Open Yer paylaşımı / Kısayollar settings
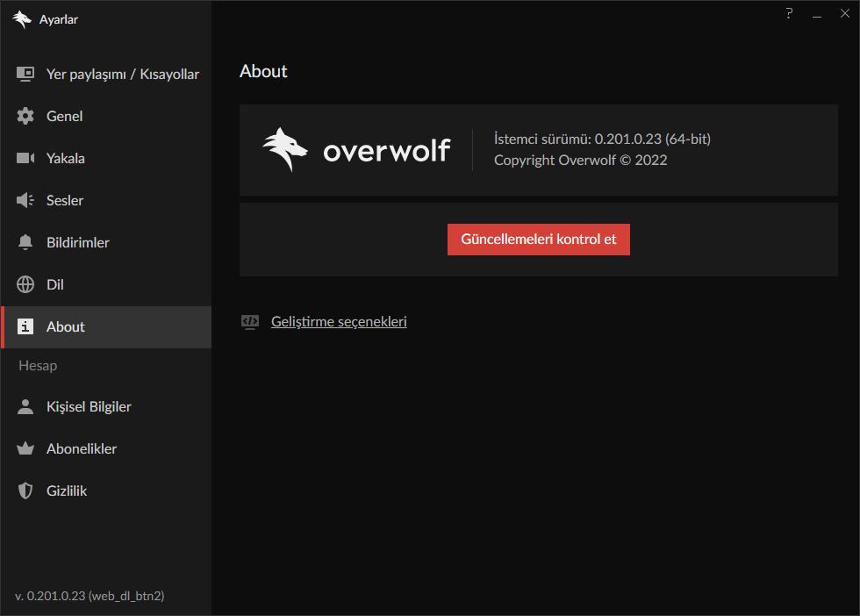Screen dimensions: 860x616 coord(106,74)
